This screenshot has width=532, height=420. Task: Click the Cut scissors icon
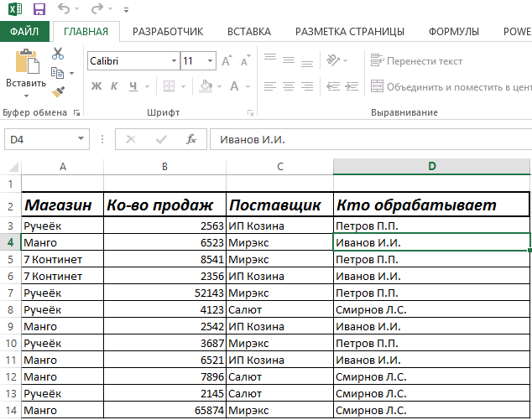58,54
